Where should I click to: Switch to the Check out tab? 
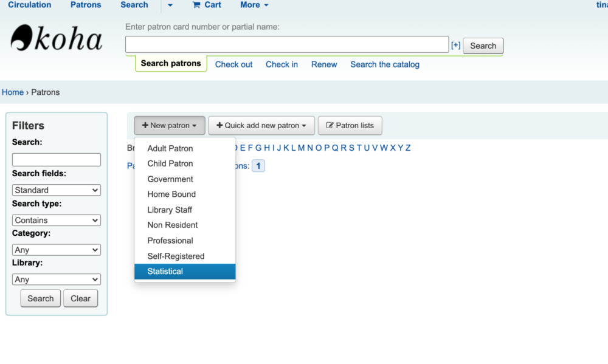coord(233,64)
